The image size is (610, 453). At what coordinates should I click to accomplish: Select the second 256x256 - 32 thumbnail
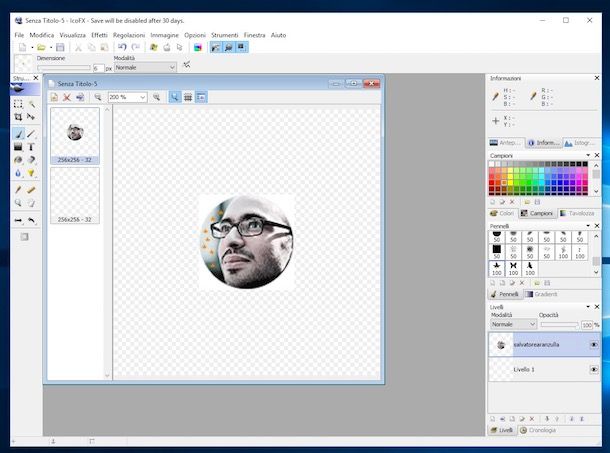pyautogui.click(x=75, y=194)
